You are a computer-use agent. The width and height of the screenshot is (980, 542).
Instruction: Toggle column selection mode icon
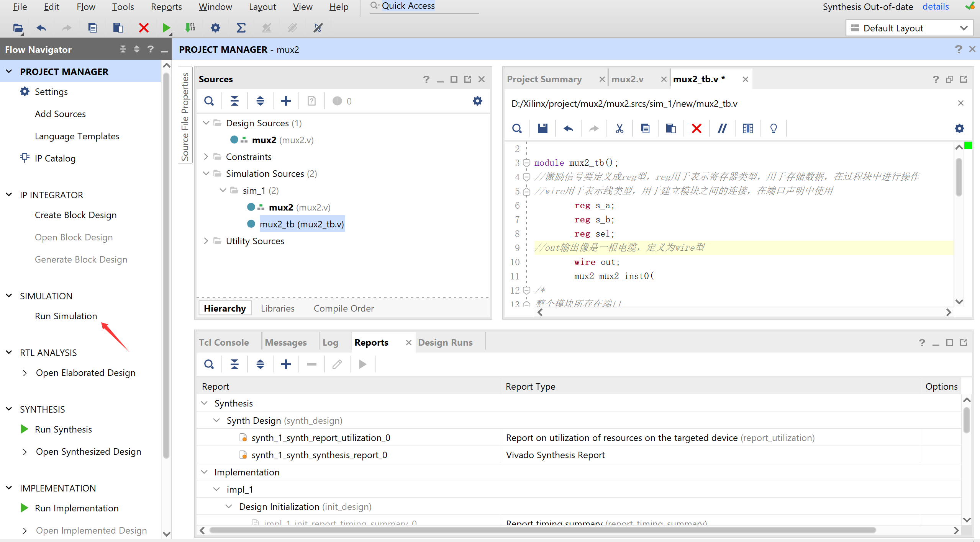point(748,129)
